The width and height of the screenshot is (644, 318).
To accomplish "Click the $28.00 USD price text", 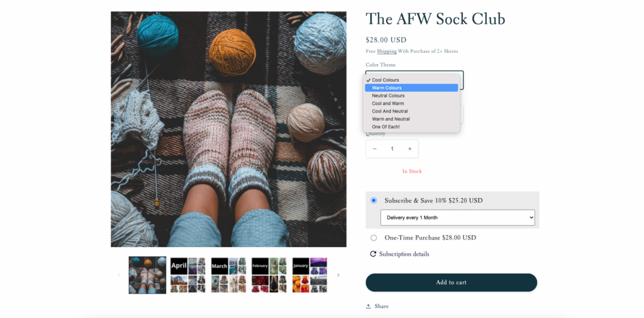I will (x=386, y=40).
